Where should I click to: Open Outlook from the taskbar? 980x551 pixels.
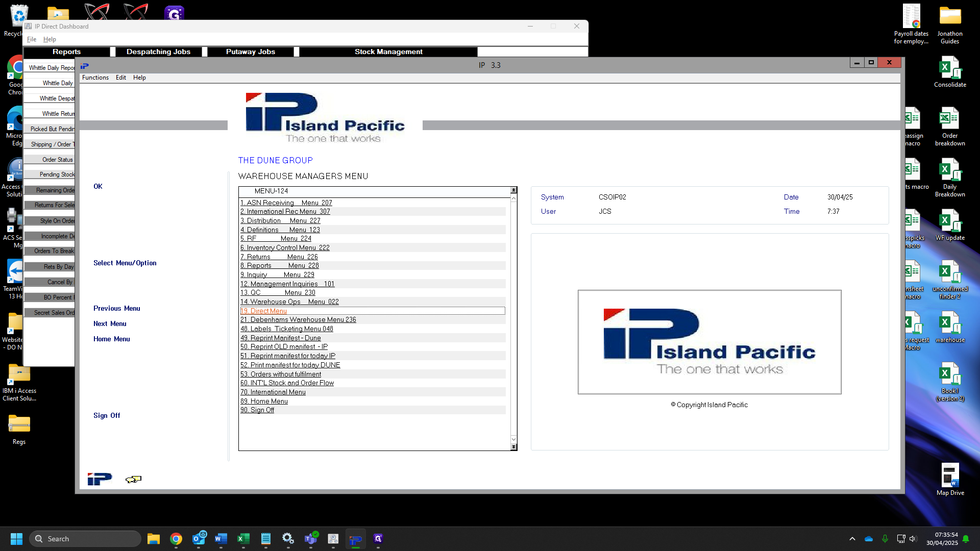click(199, 539)
